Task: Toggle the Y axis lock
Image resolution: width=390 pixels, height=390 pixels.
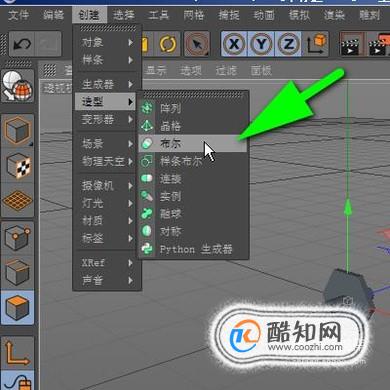Action: point(261,44)
